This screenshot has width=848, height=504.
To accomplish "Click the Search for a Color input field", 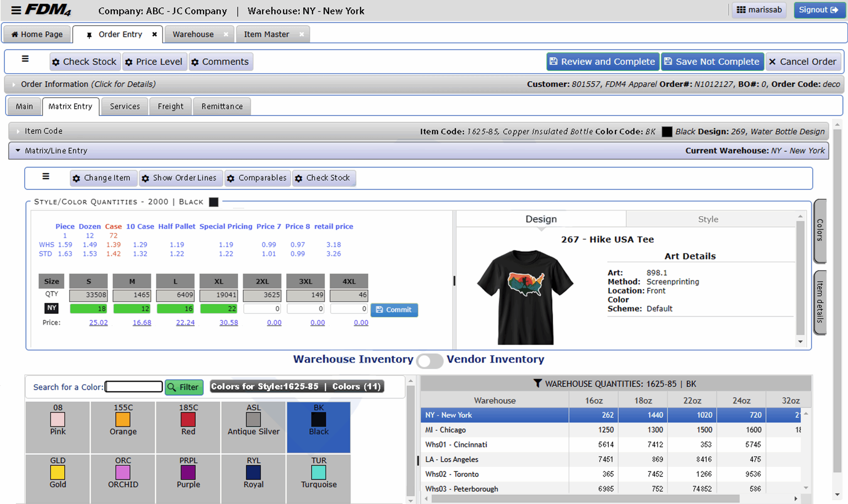I will [133, 386].
